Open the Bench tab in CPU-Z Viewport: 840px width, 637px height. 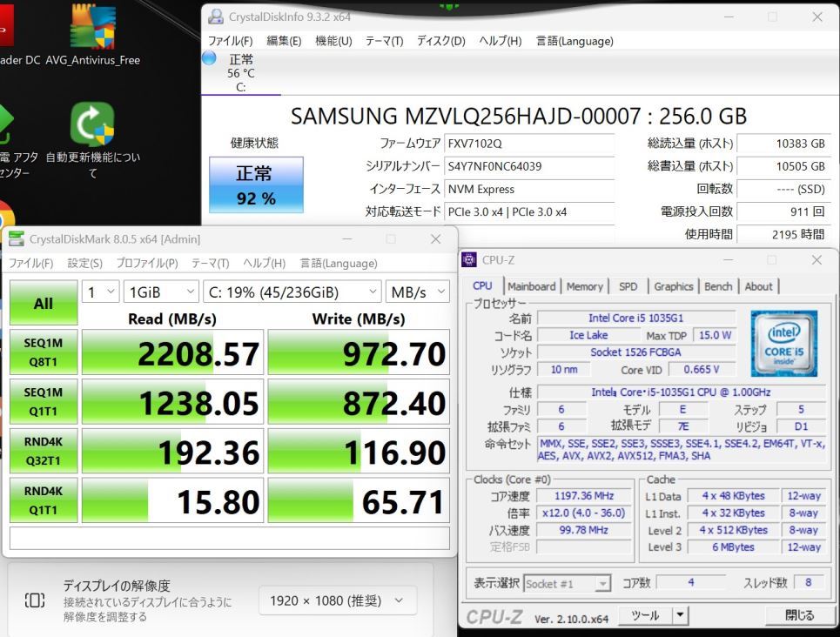[x=718, y=286]
